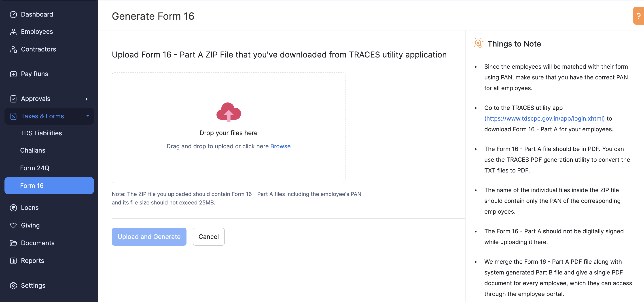Select the Employees section icon
Image resolution: width=644 pixels, height=302 pixels.
point(13,31)
